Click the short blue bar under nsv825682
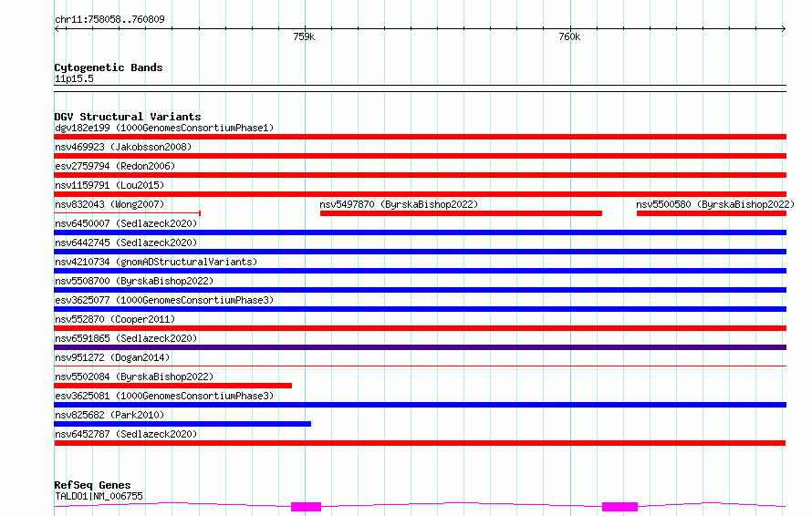Viewport: 812px width, 516px height. tap(182, 424)
